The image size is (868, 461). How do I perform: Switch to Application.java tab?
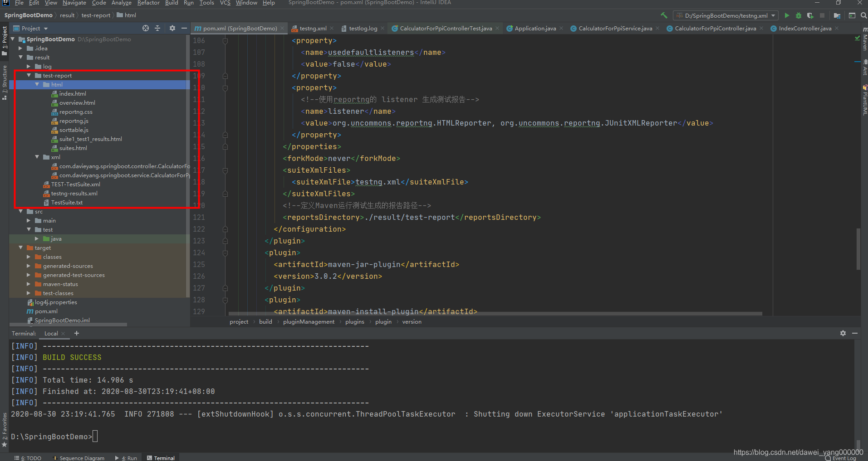535,28
